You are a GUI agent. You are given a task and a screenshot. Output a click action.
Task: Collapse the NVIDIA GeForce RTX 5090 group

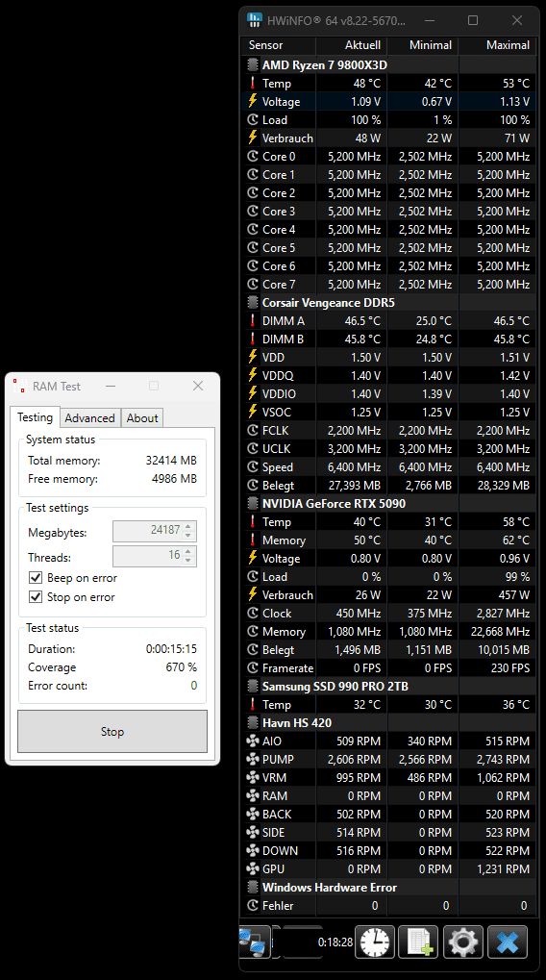tap(253, 503)
